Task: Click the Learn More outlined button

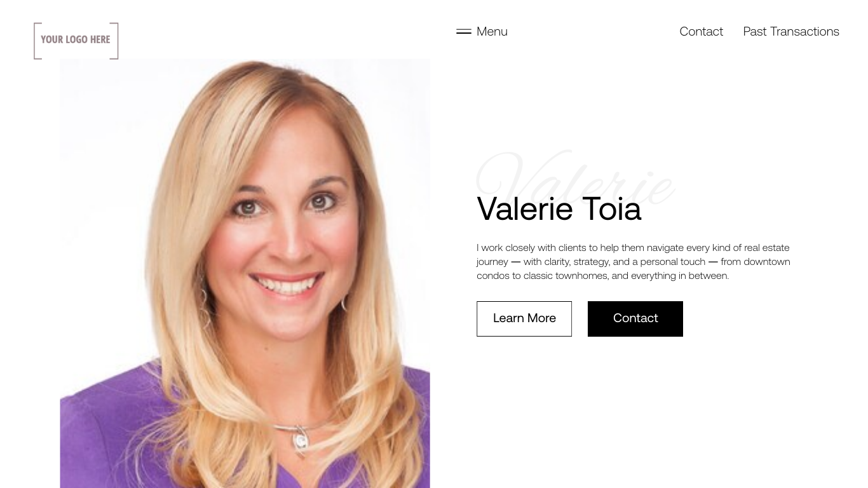Action: [524, 319]
